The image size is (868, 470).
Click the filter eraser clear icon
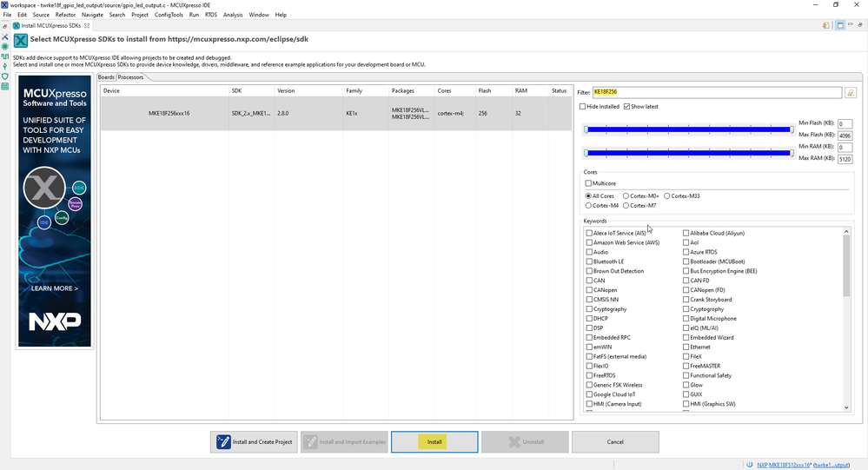tap(851, 92)
